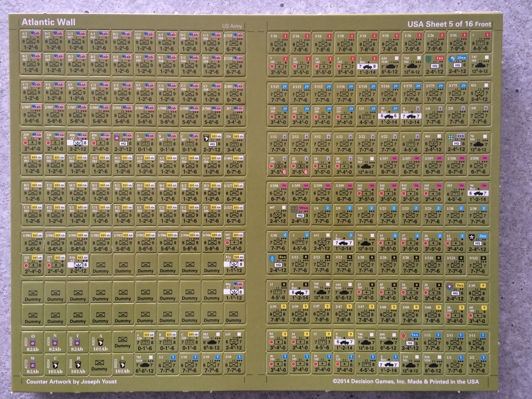Screen dimensions: 532x399
Task: Select the 82Ab marker labeled W
Action: (33, 365)
